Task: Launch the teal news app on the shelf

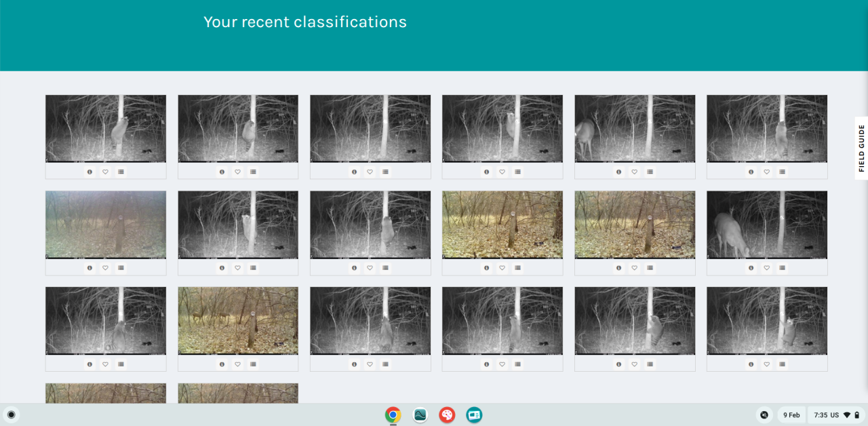Action: pyautogui.click(x=474, y=414)
